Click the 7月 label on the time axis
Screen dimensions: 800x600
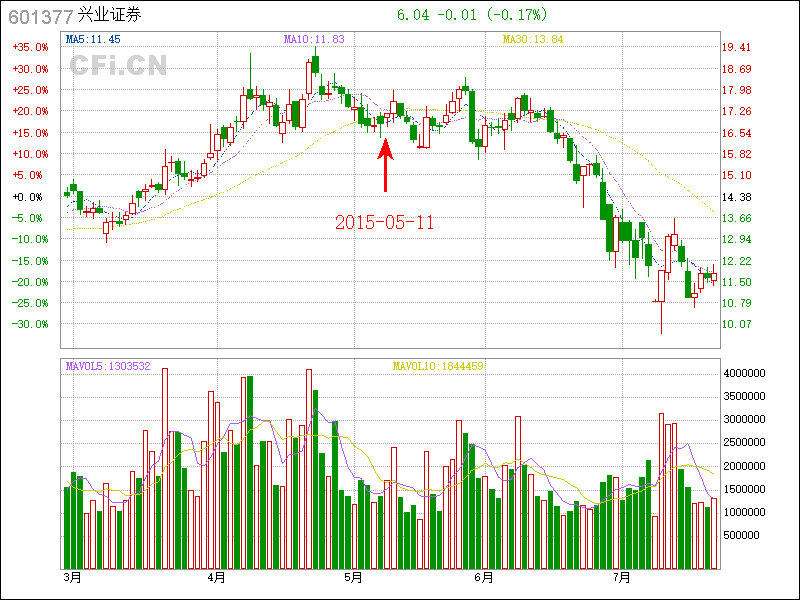(622, 578)
